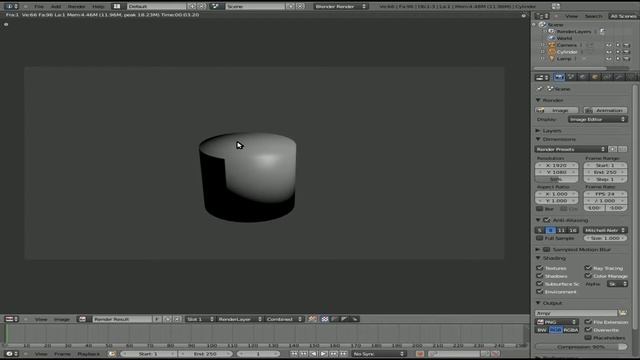The height and width of the screenshot is (360, 640).
Task: Toggle visibility eye for Camera
Action: 609,45
